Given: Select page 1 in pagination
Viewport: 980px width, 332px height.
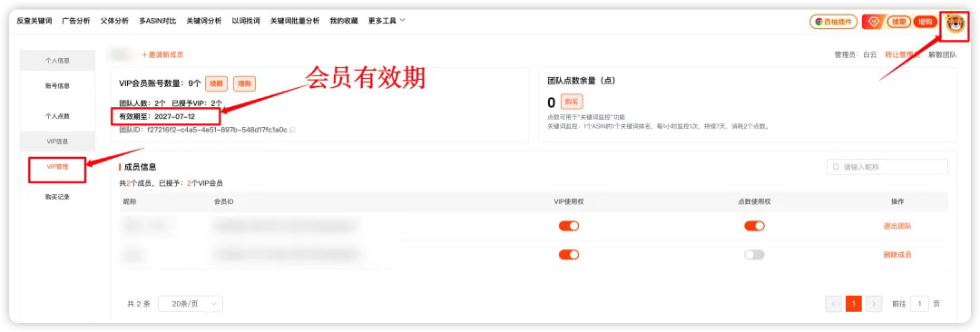Looking at the screenshot, I should (x=854, y=304).
